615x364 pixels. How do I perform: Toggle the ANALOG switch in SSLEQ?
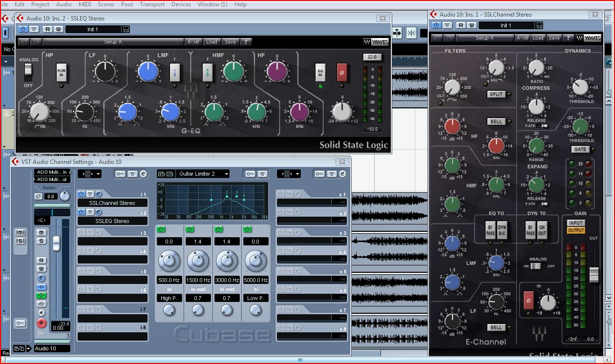28,72
